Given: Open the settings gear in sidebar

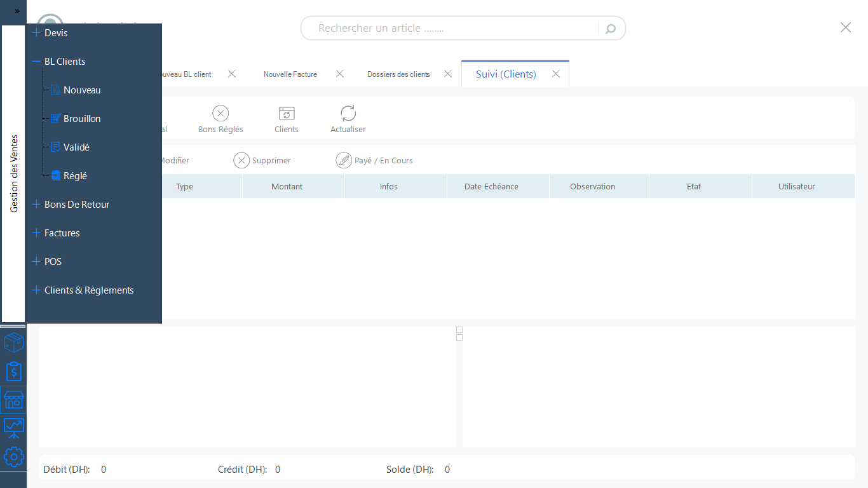Looking at the screenshot, I should point(13,456).
